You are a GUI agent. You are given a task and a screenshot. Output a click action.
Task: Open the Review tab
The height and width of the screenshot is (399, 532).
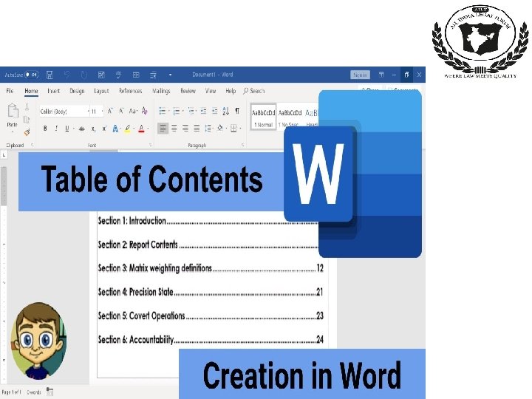[x=188, y=91]
